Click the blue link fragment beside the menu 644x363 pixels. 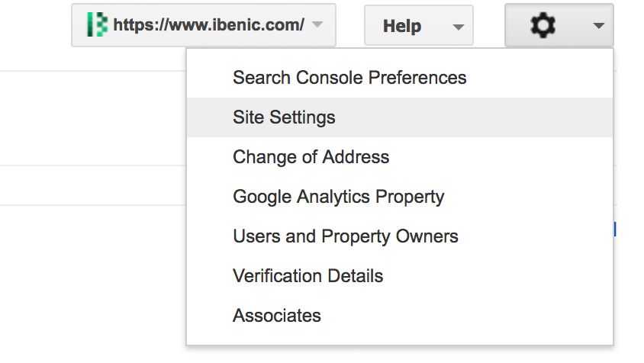coord(615,229)
